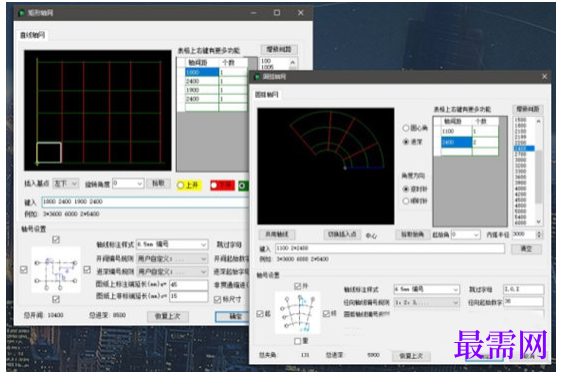This screenshot has width=566, height=376.
Task: Click 增加间距 button in arc dialog
Action: tap(527, 109)
